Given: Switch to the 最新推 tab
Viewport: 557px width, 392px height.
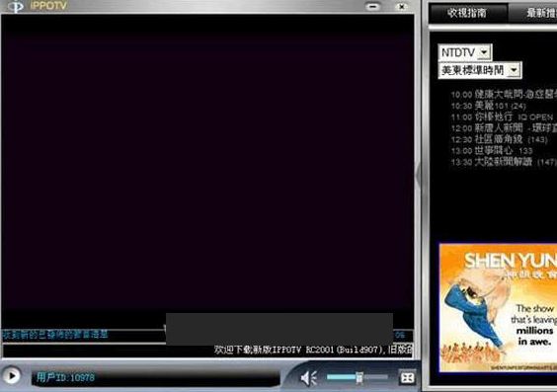Looking at the screenshot, I should tap(534, 13).
